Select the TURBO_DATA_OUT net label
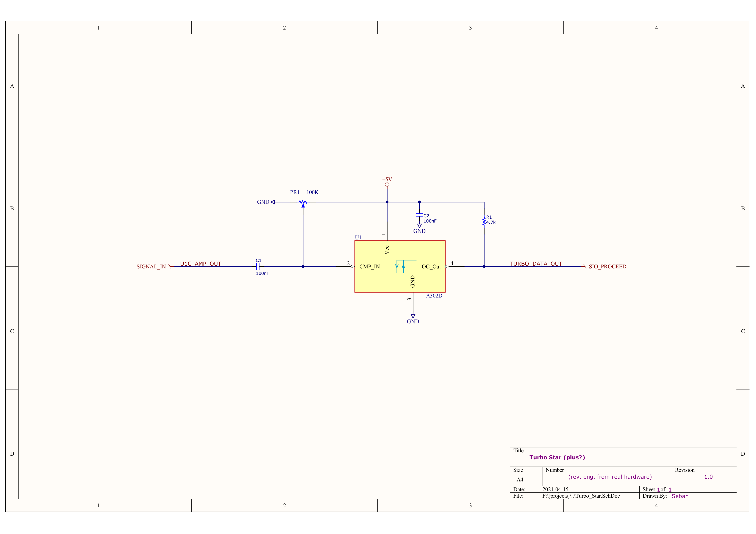Image resolution: width=756 pixels, height=534 pixels. 536,263
